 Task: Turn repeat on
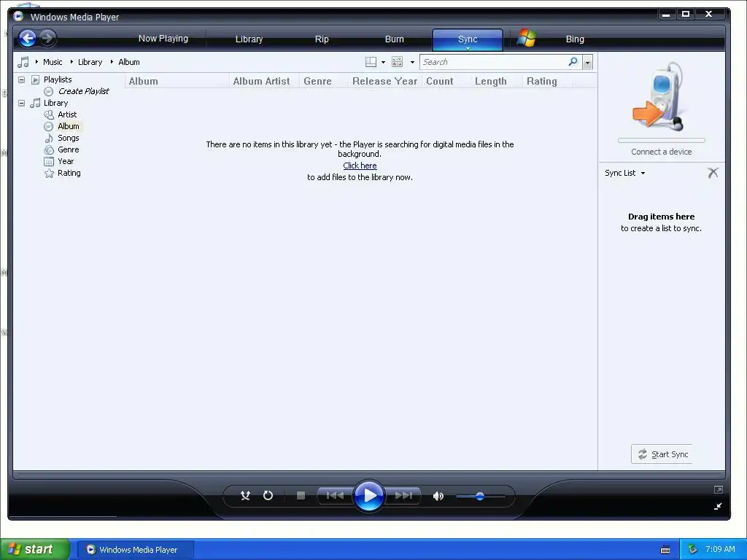coord(268,496)
